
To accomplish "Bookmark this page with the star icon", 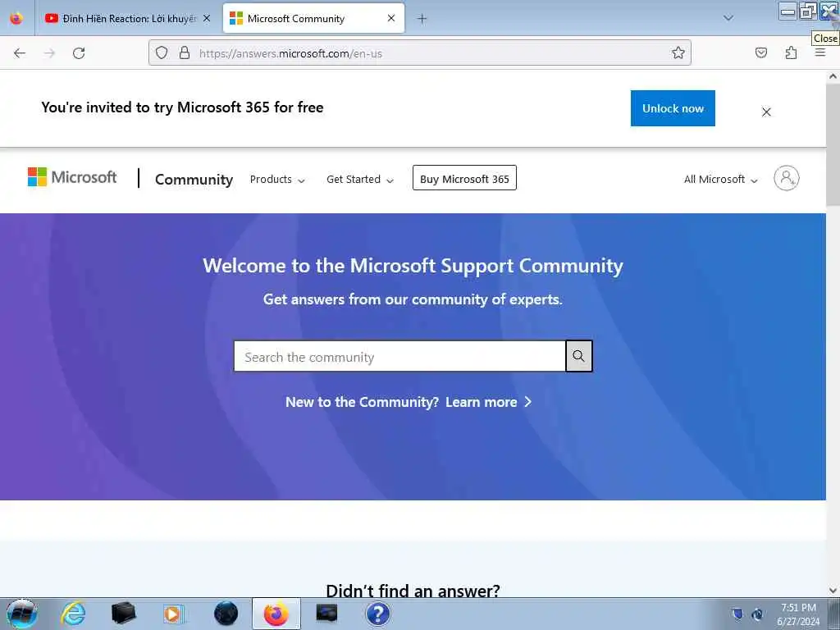I will click(678, 52).
